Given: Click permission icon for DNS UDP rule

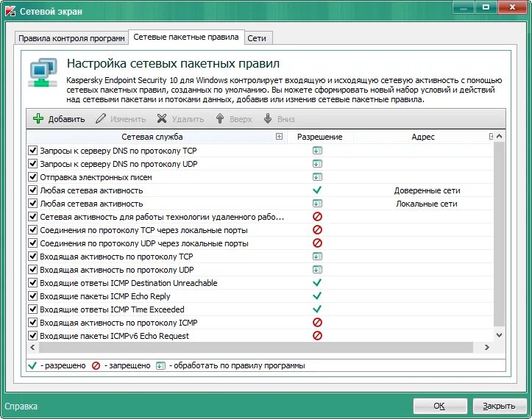Looking at the screenshot, I should [x=317, y=164].
